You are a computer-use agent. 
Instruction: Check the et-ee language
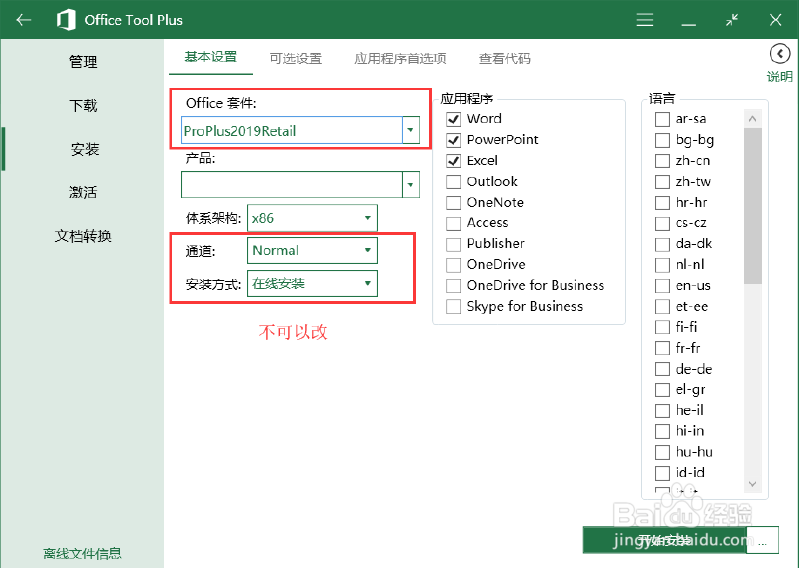pyautogui.click(x=662, y=307)
